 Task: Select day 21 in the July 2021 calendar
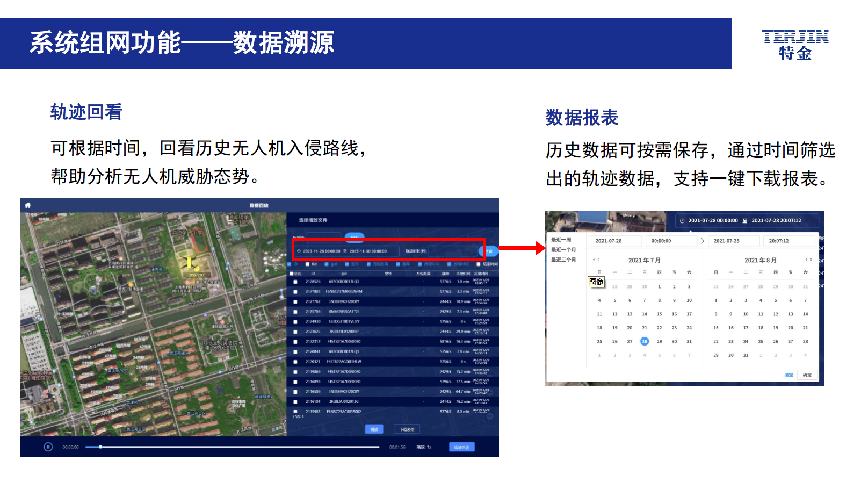pyautogui.click(x=645, y=328)
